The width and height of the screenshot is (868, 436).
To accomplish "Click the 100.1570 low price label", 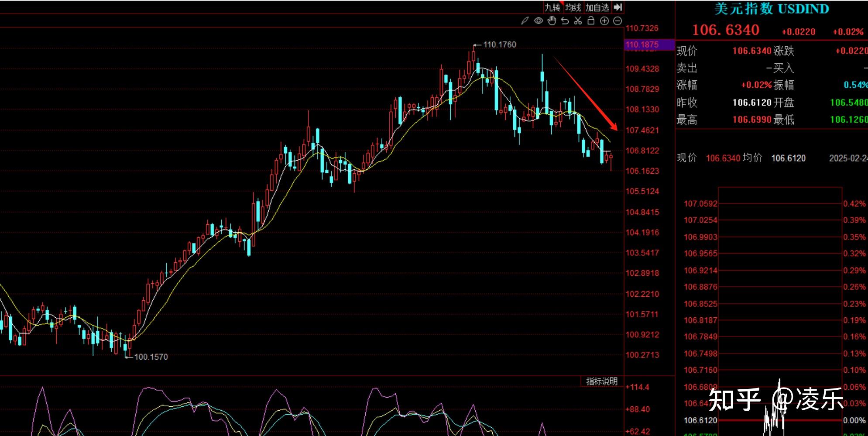I will 151,357.
